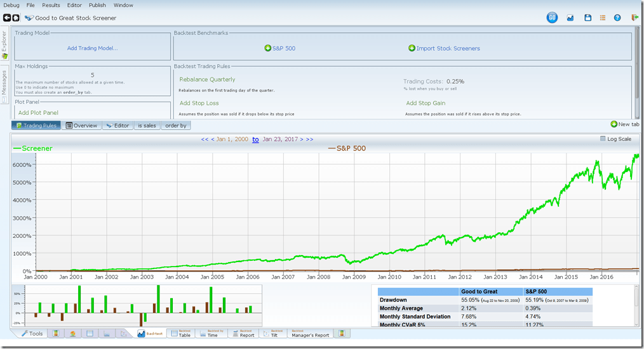The image size is (644, 349).
Task: Switch to the Editor tab
Action: (118, 125)
